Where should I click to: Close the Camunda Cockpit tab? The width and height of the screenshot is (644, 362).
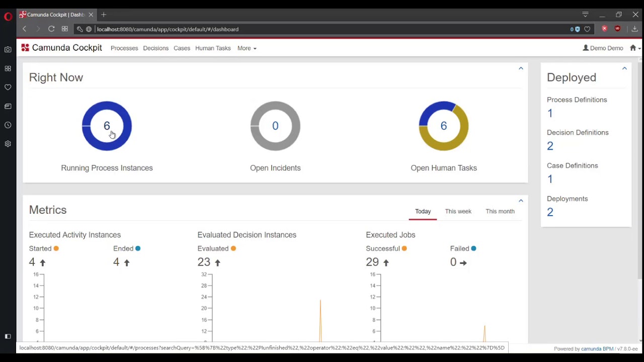click(91, 15)
